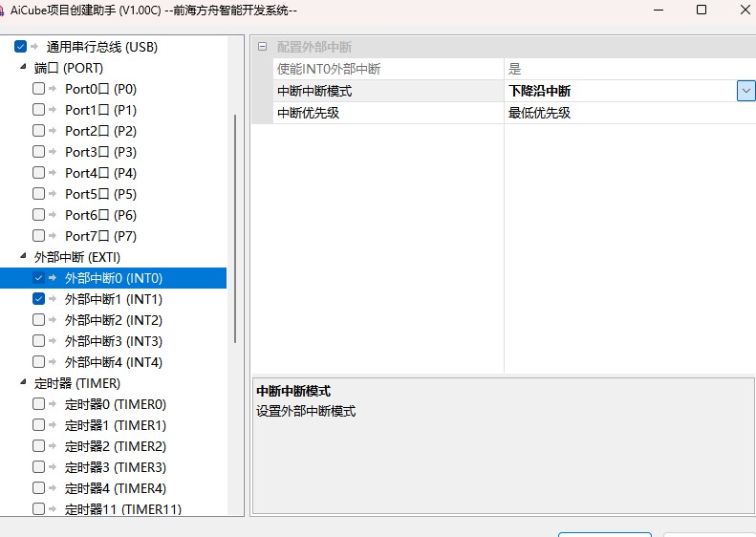The image size is (756, 537).
Task: Enable 外部中断2 (INT2) checkbox
Action: coord(38,320)
